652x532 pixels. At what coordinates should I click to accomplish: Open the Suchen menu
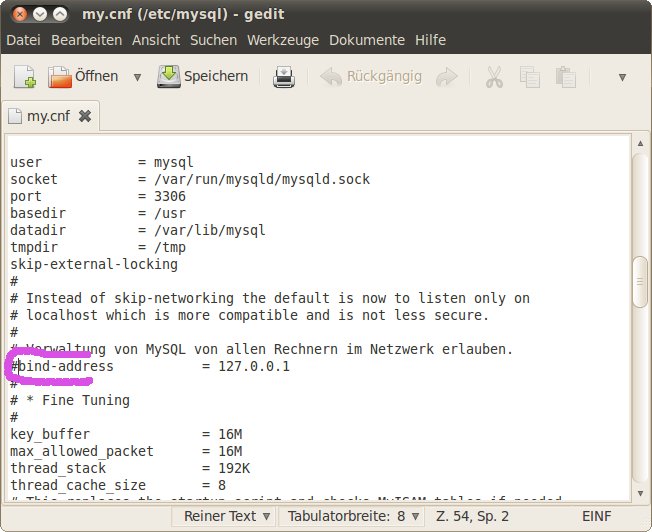(x=213, y=40)
